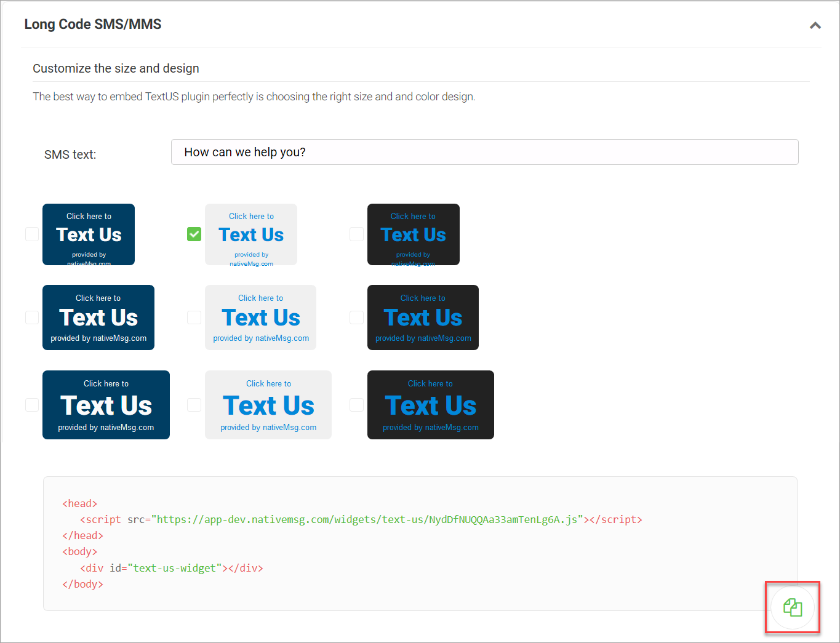Select the medium dark-blue Text Us preview

pos(98,318)
